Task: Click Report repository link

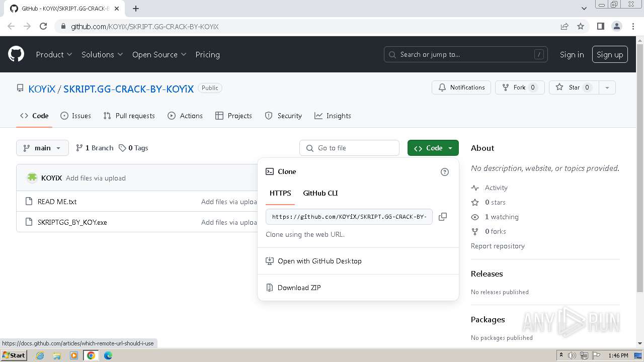Action: [498, 246]
